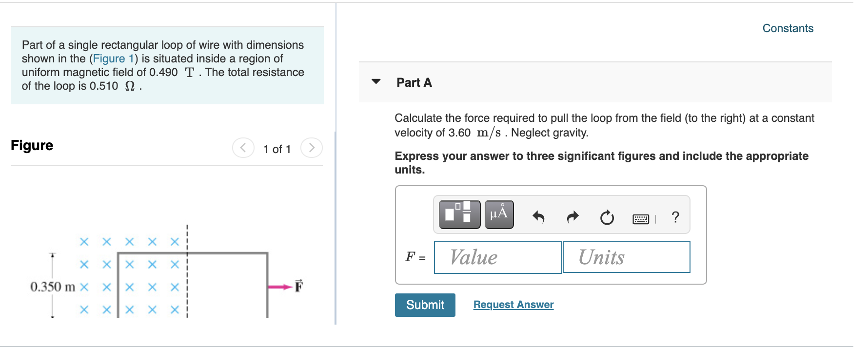Screen dimensions: 868x348
Task: Click the Request Answer link
Action: click(513, 305)
